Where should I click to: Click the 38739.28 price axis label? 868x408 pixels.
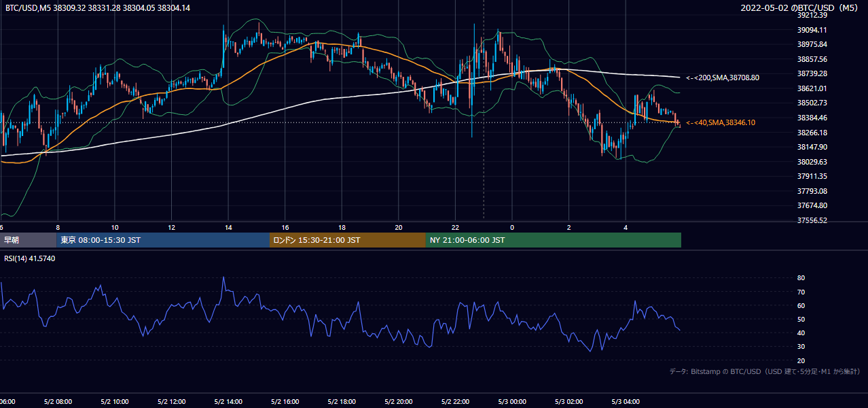[x=812, y=73]
